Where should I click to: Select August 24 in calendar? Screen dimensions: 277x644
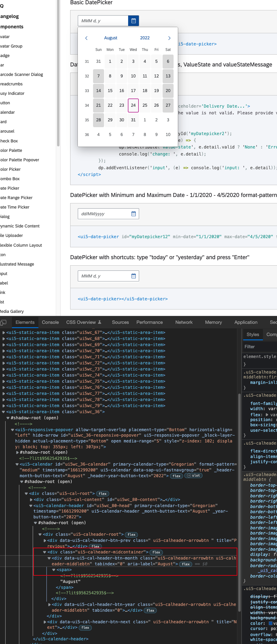133,105
